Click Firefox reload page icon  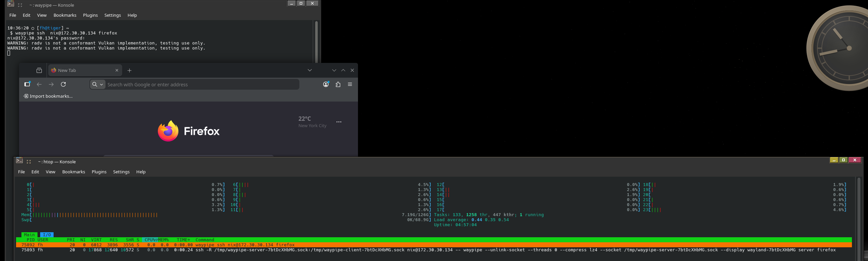(x=63, y=85)
